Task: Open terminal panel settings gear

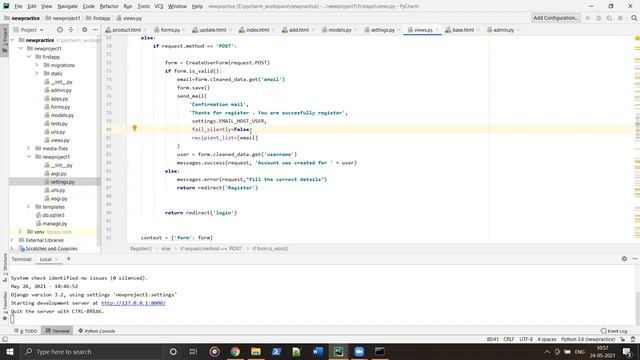Action: [x=624, y=259]
